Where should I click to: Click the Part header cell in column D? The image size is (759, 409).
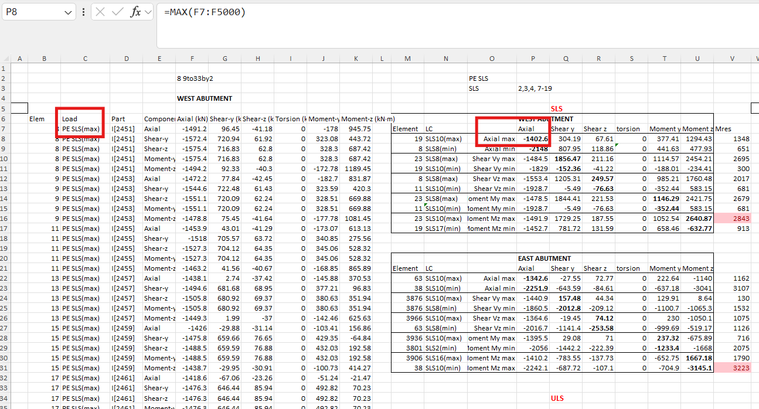coord(118,119)
